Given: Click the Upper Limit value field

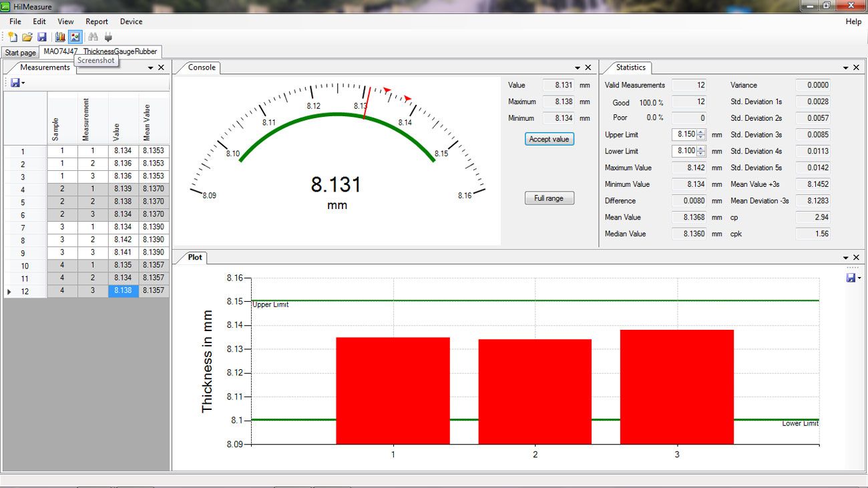Looking at the screenshot, I should tap(684, 135).
